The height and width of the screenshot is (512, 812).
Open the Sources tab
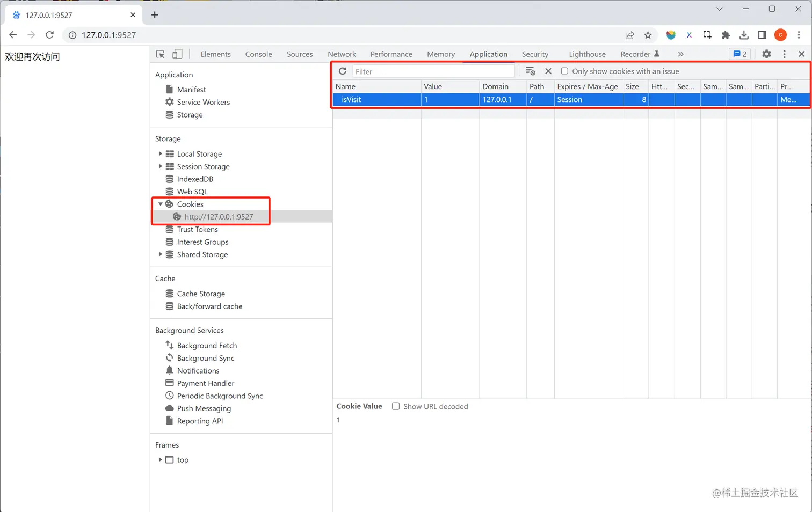(300, 54)
